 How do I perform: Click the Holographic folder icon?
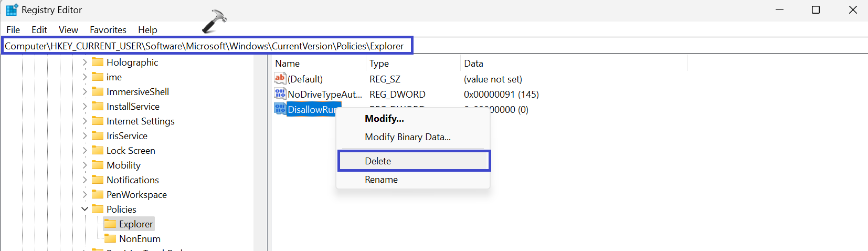98,62
